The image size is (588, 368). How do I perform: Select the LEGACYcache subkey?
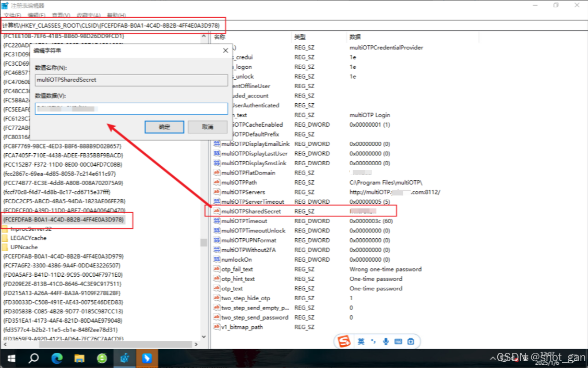tap(29, 238)
